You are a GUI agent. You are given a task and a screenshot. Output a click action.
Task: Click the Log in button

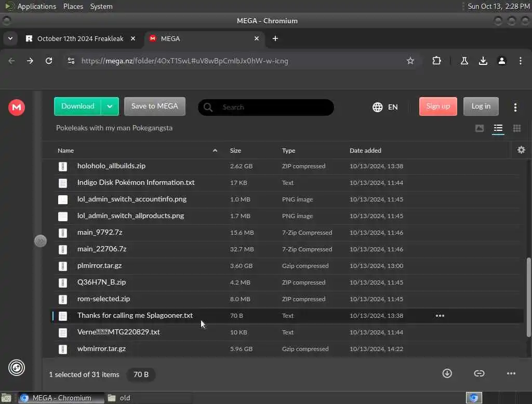(x=481, y=106)
